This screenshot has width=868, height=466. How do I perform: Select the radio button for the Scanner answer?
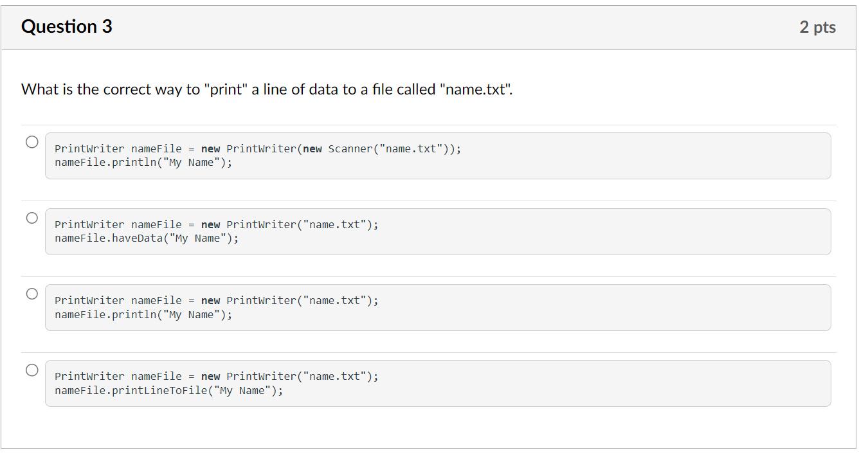click(32, 142)
